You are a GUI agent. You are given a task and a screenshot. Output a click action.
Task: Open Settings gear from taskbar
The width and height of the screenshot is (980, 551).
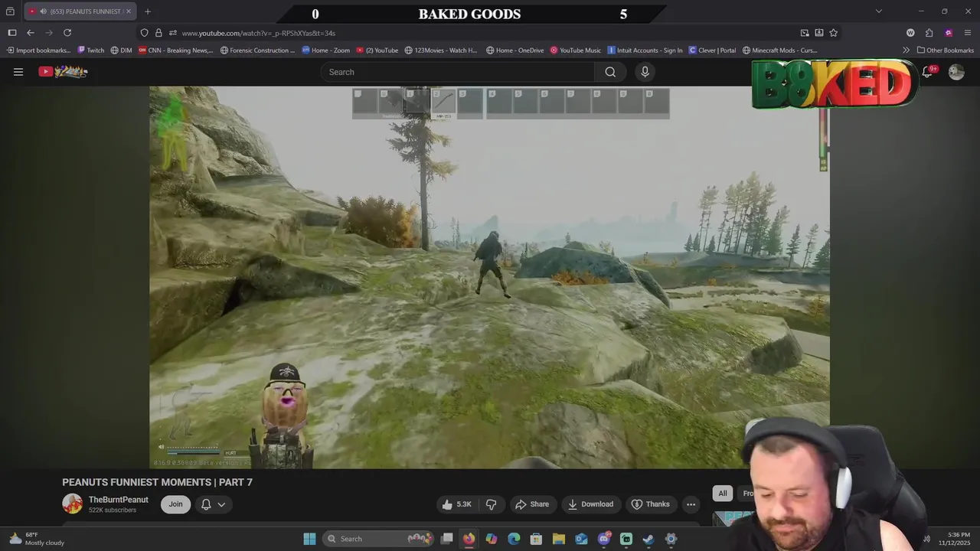(x=671, y=539)
